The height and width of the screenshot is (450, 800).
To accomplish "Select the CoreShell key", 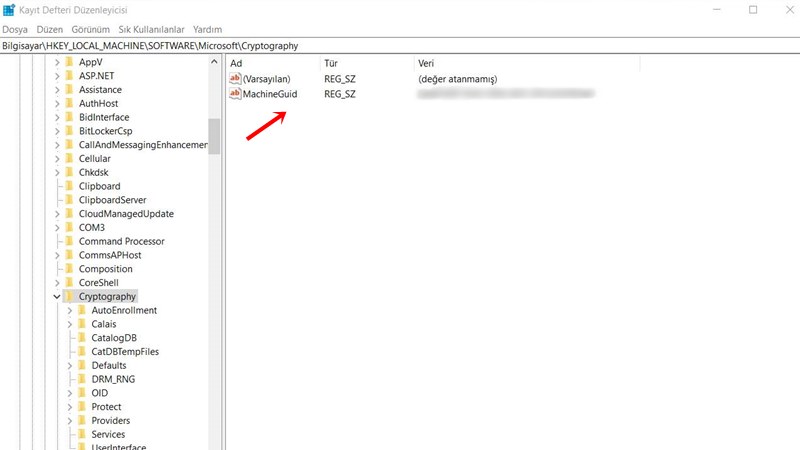I will coord(98,283).
